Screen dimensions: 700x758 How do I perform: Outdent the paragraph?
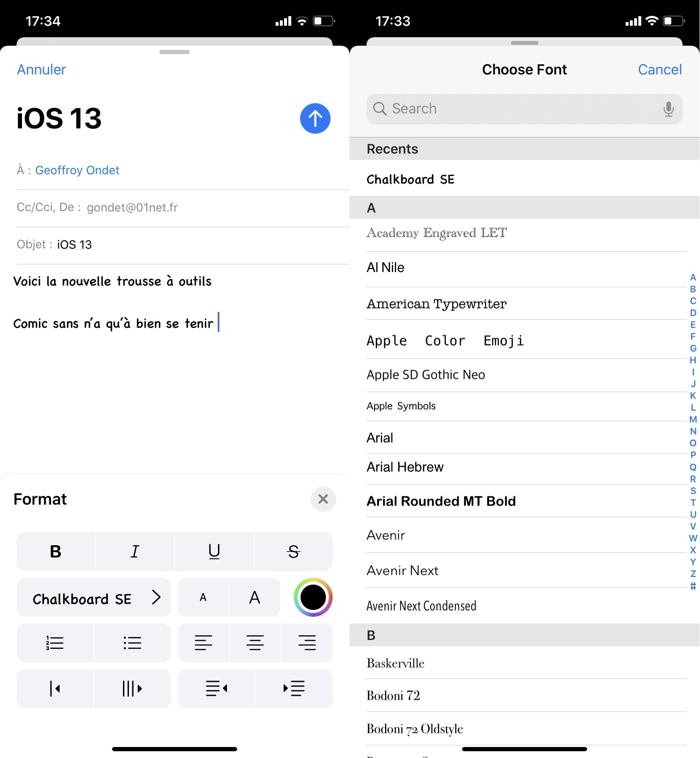[x=216, y=689]
